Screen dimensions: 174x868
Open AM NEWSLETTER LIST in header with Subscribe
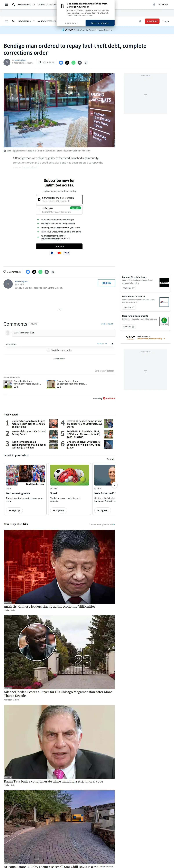coord(47,21)
